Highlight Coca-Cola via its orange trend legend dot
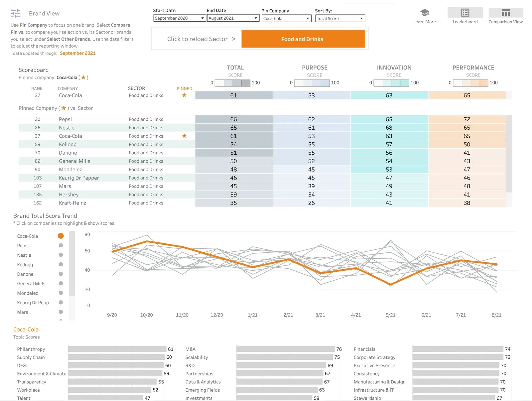The height and width of the screenshot is (401, 532). tap(61, 236)
